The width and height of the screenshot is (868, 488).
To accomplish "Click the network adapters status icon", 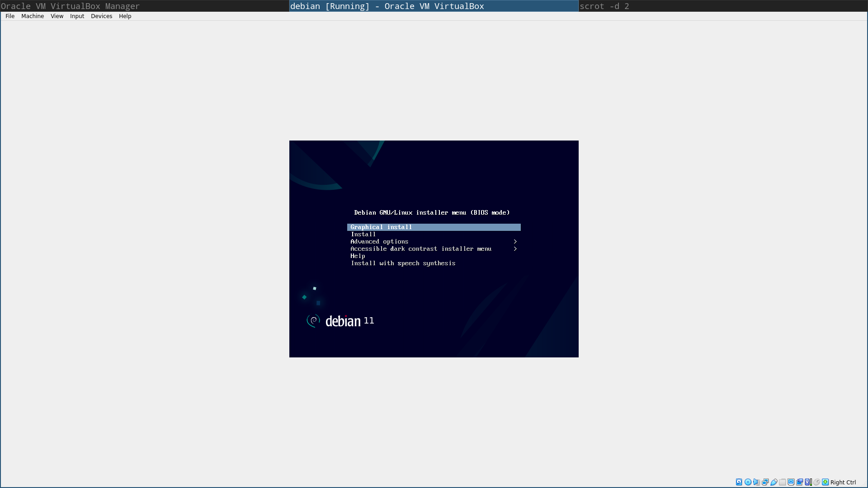I will [765, 482].
